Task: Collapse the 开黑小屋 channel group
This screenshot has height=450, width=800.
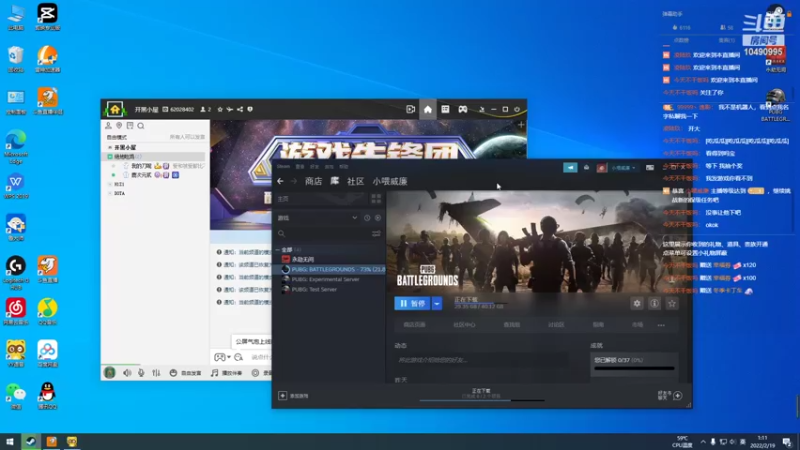Action: (110, 147)
